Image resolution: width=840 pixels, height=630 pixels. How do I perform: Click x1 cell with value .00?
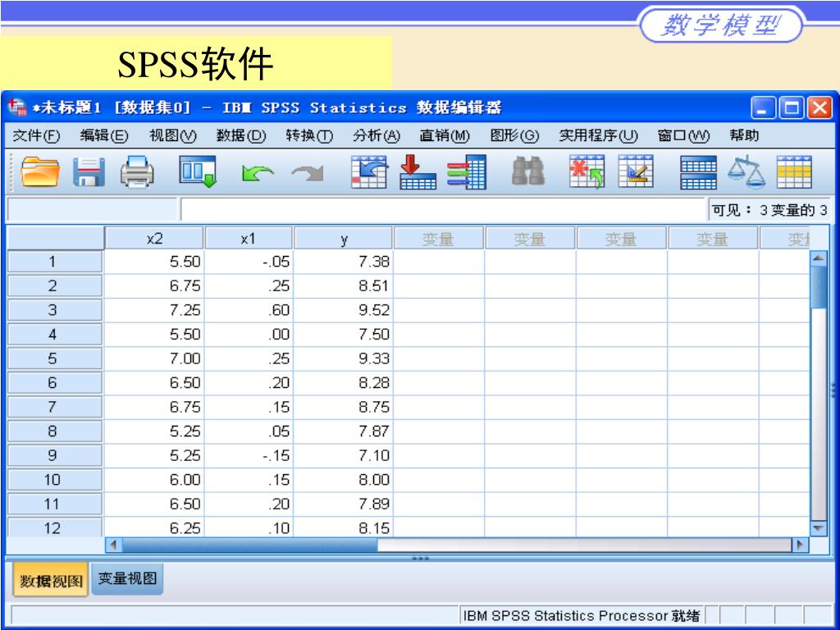coord(249,335)
